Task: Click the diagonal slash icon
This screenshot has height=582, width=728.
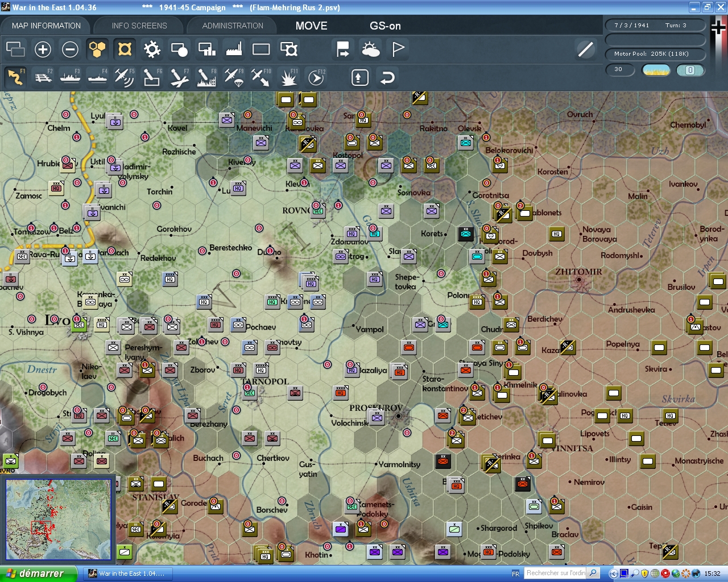Action: pos(585,49)
